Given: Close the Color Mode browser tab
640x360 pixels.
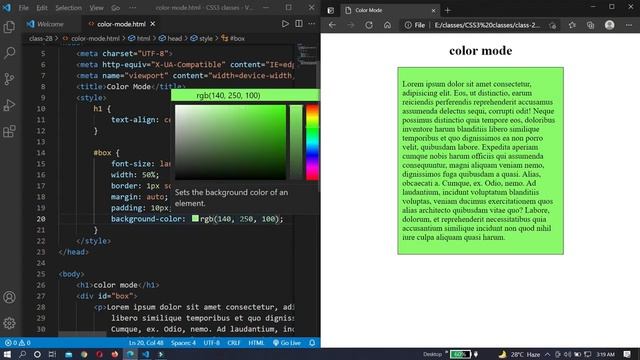Looking at the screenshot, I should pyautogui.click(x=433, y=10).
